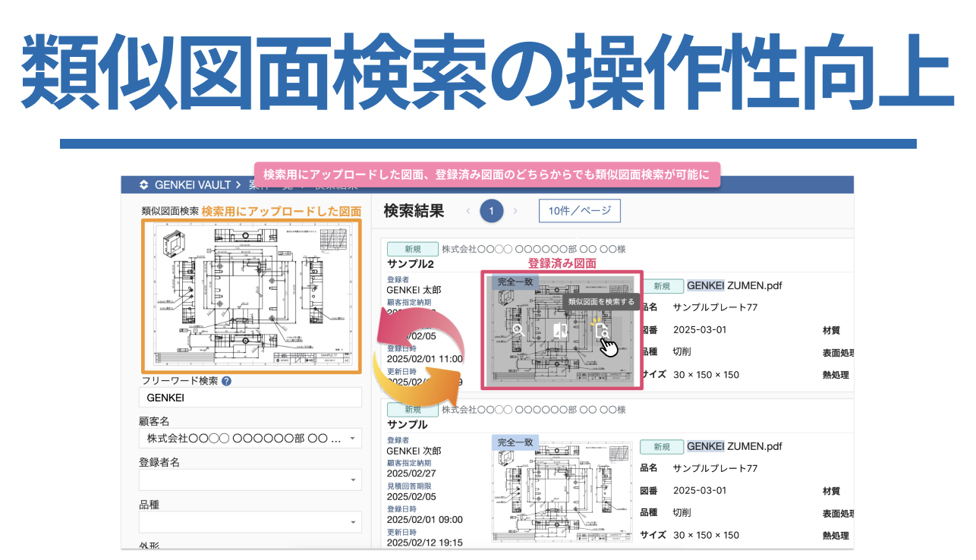Screen dimensions: 976x560
Task: Open the help icon beside フリーワード検索
Action: coord(226,380)
